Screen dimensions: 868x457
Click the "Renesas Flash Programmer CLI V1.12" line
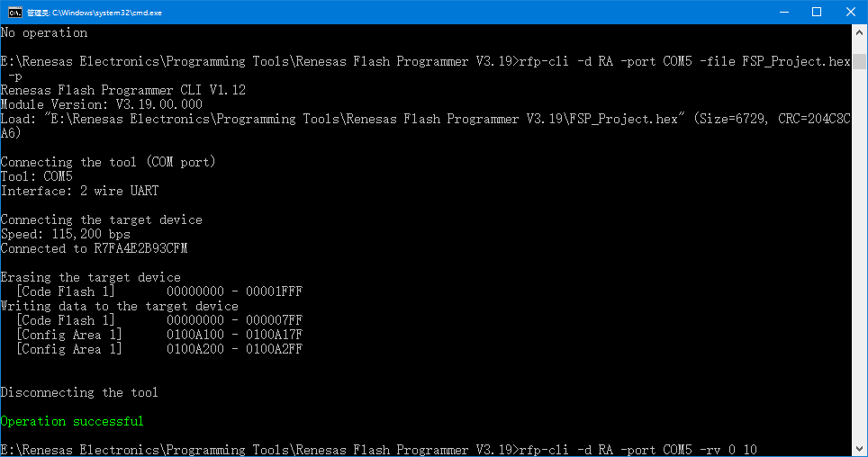point(123,90)
